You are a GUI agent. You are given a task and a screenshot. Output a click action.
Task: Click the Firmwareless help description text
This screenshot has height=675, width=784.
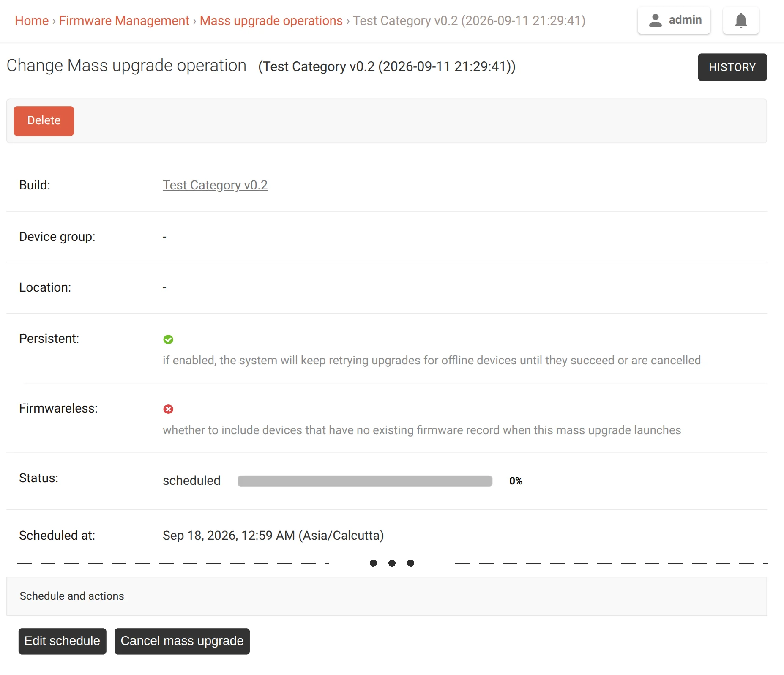tap(422, 430)
